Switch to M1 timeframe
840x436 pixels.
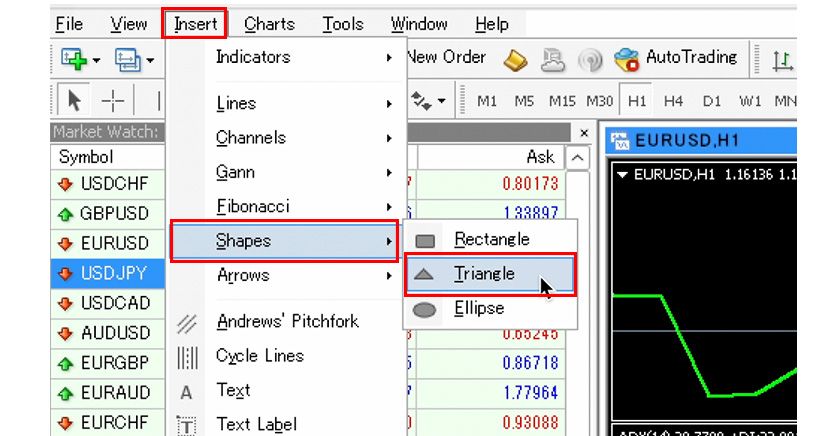[x=486, y=101]
